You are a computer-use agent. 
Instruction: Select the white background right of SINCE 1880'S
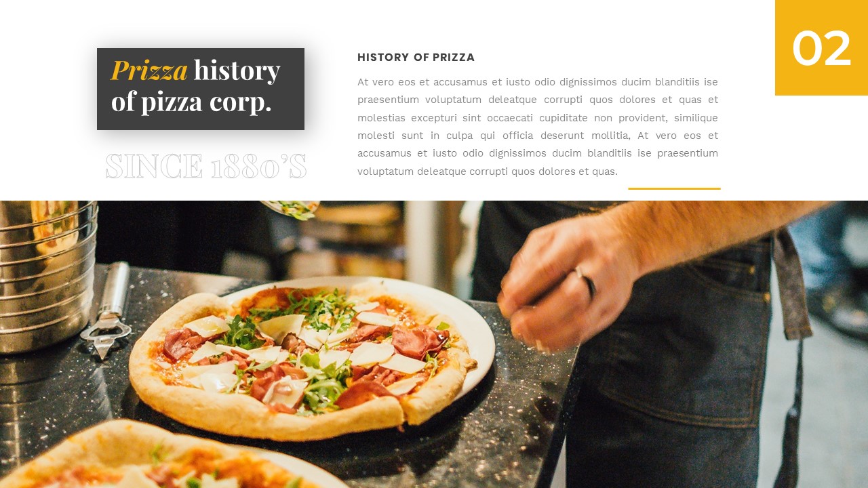(x=331, y=166)
